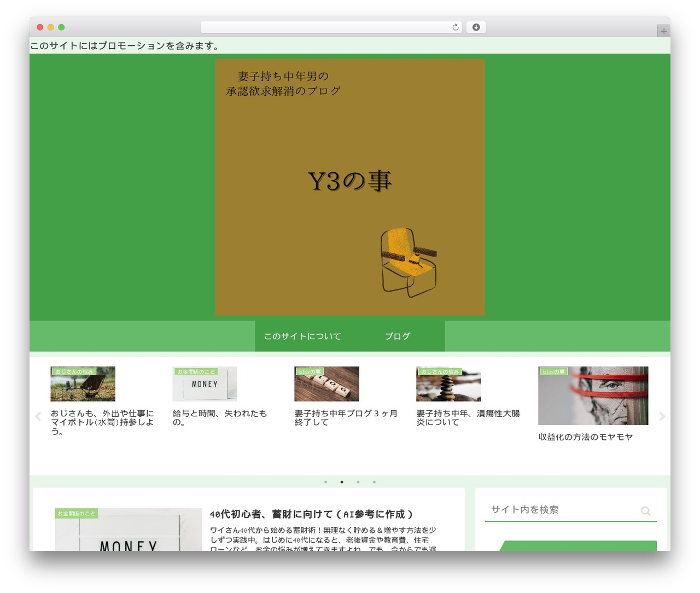The image size is (700, 593).
Task: Open a new tab with plus button
Action: pyautogui.click(x=663, y=31)
